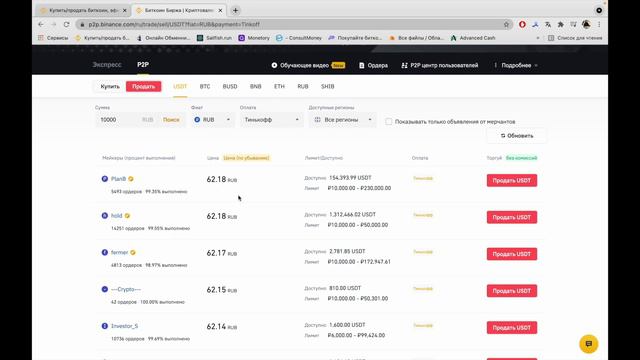Image resolution: width=640 pixels, height=360 pixels.
Task: Open Chrome three-dot menu
Action: 599,24
